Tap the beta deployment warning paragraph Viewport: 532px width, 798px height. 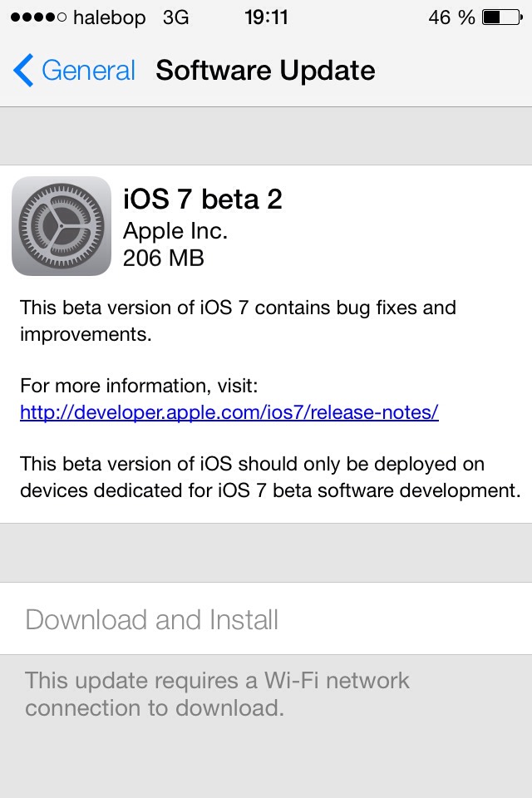(x=269, y=476)
